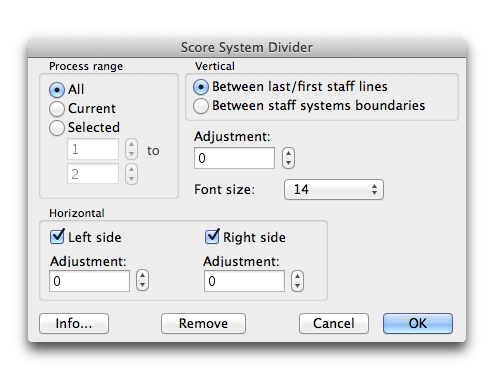The width and height of the screenshot is (494, 378).
Task: Click the range start field showing 1
Action: pyautogui.click(x=93, y=149)
